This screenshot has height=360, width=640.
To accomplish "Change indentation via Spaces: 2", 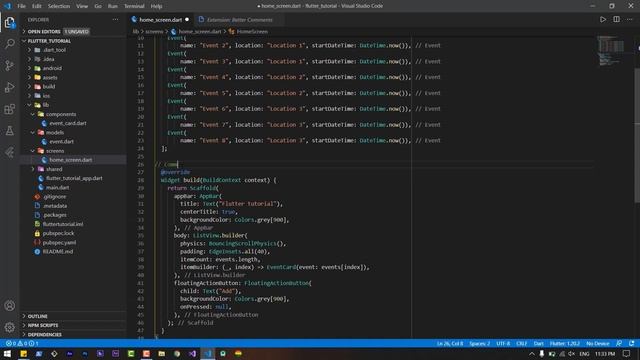I will [x=480, y=343].
